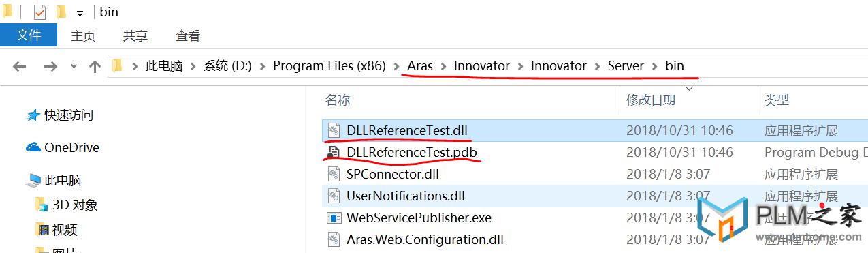Click the Forward navigation arrow
Viewport: 868px width, 253px height.
(x=50, y=66)
